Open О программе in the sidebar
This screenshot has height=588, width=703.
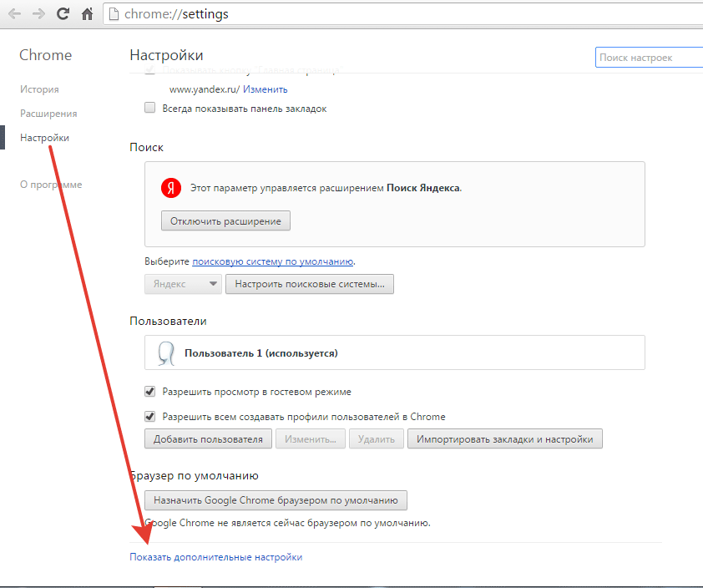51,185
